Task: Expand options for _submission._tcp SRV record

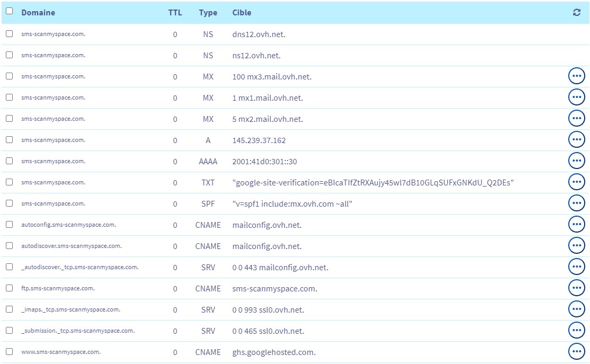Action: coord(576,331)
